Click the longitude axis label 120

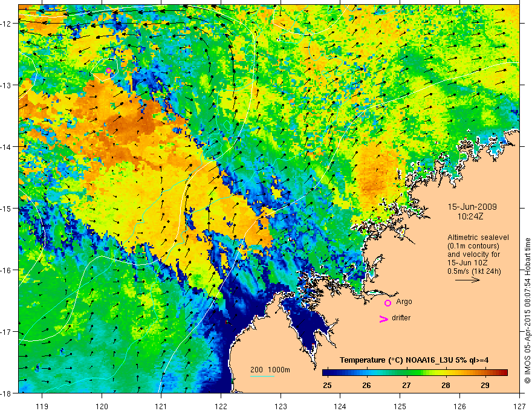point(102,406)
